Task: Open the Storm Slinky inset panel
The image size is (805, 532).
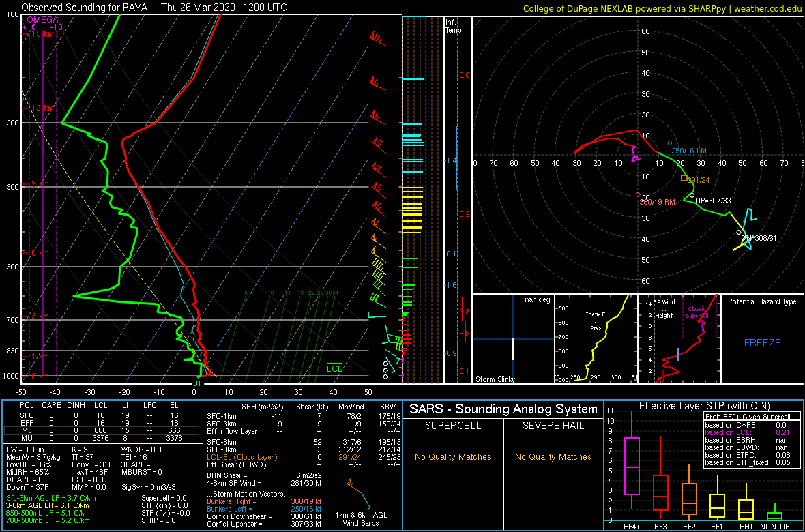Action: point(513,339)
